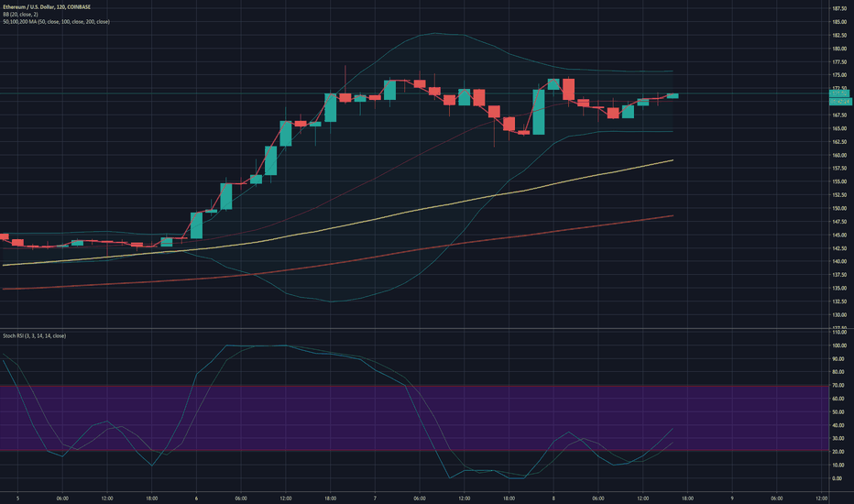Click the "185.00" price axis label

[x=839, y=22]
